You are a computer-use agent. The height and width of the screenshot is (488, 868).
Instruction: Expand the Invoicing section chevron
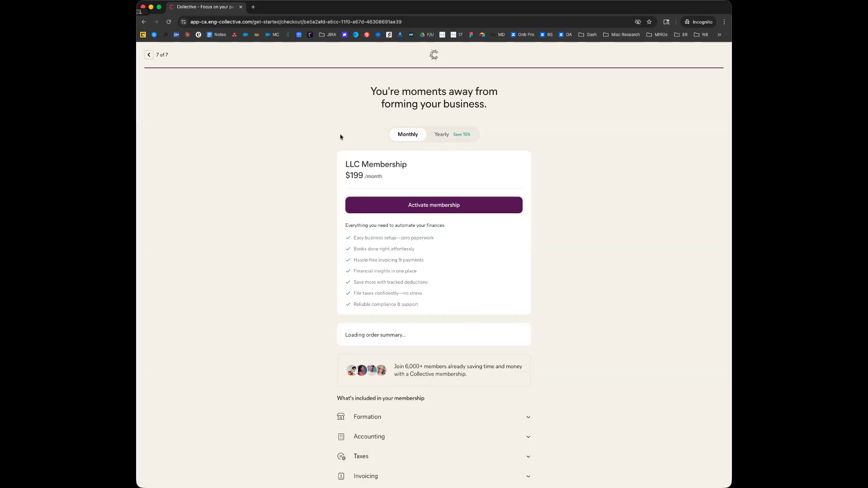(x=528, y=476)
